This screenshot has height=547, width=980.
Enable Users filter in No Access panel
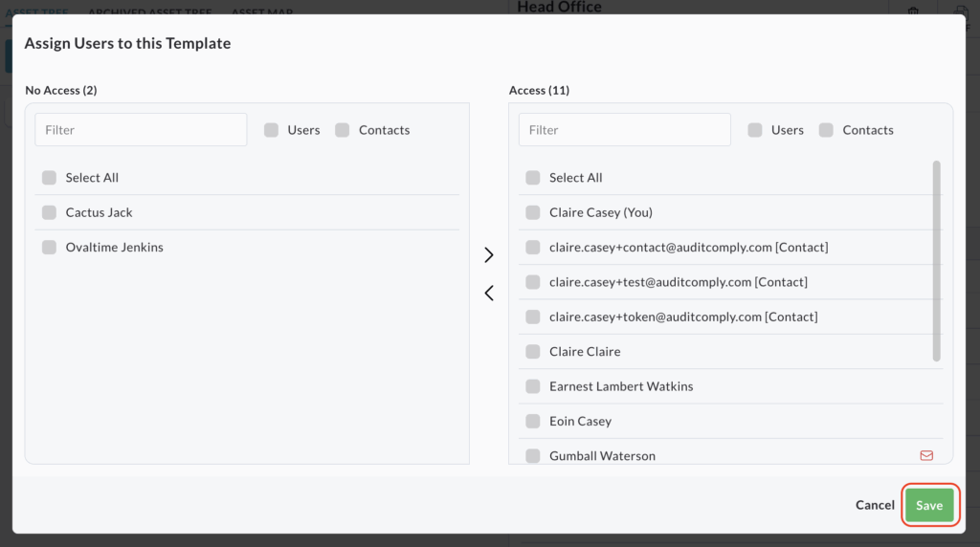(x=272, y=130)
